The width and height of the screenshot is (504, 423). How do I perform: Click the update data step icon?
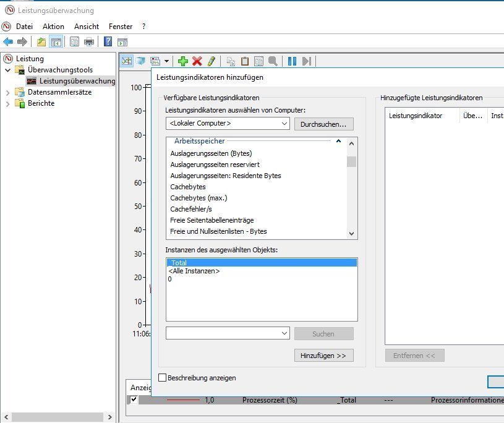point(306,61)
